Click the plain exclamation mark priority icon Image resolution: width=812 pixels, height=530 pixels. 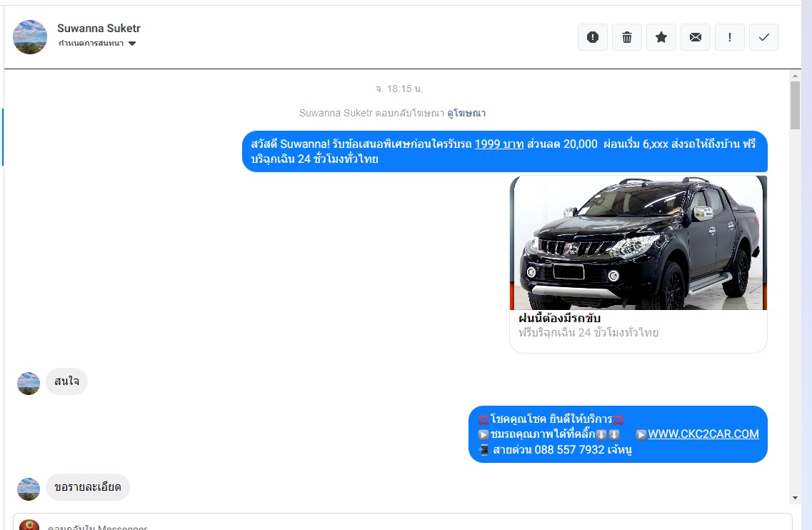(x=730, y=37)
